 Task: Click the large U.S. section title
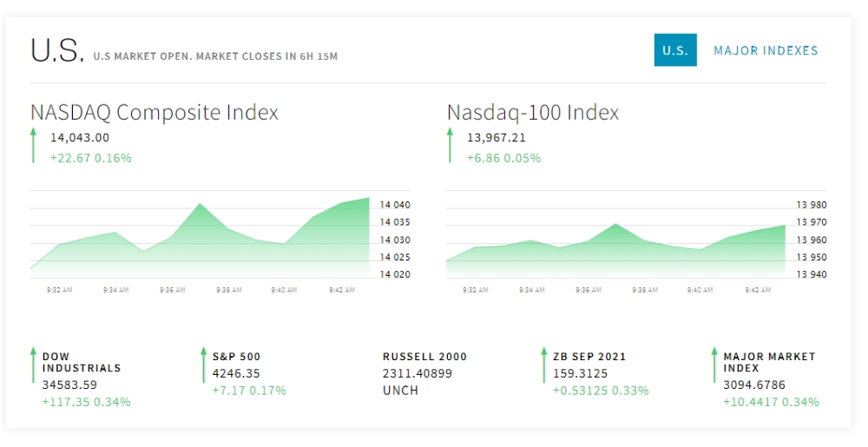coord(57,49)
